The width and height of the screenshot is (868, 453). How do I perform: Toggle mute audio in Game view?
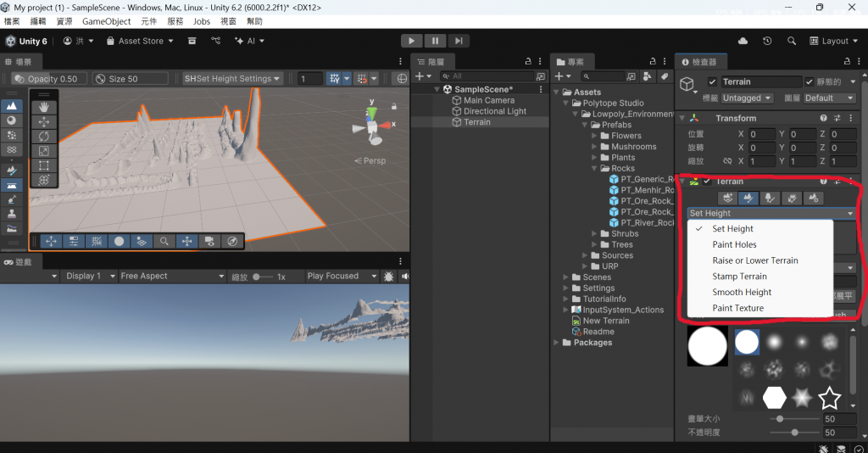405,276
